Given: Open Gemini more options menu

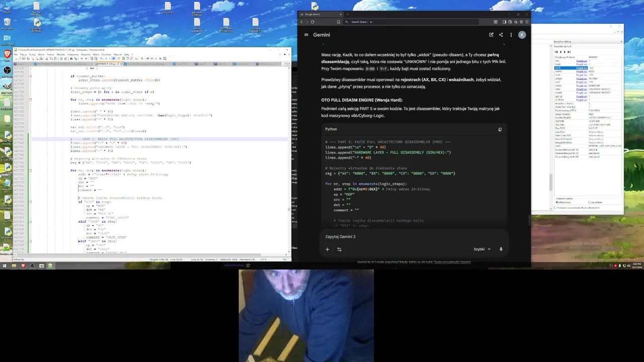Looking at the screenshot, I should 511,35.
